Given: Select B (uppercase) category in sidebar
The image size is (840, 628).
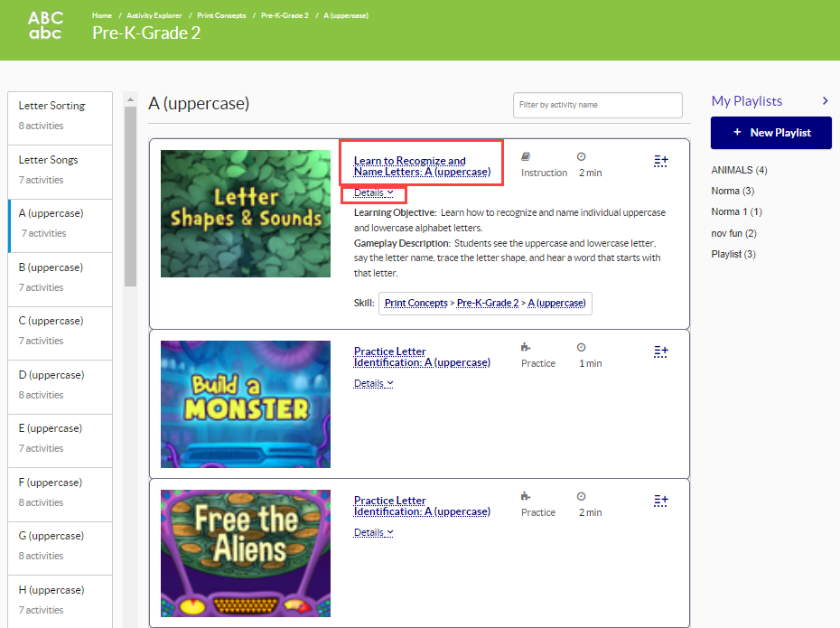Looking at the screenshot, I should click(60, 277).
